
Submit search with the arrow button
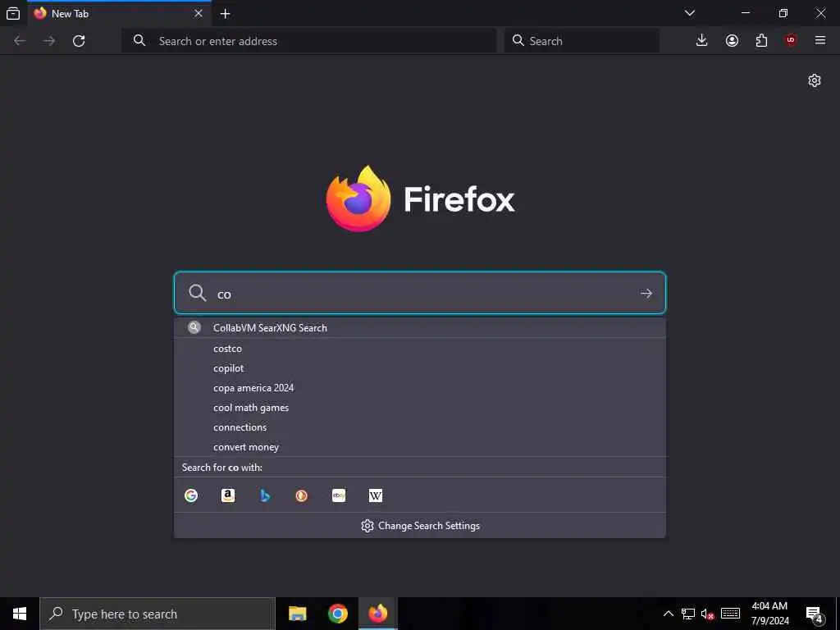click(646, 294)
